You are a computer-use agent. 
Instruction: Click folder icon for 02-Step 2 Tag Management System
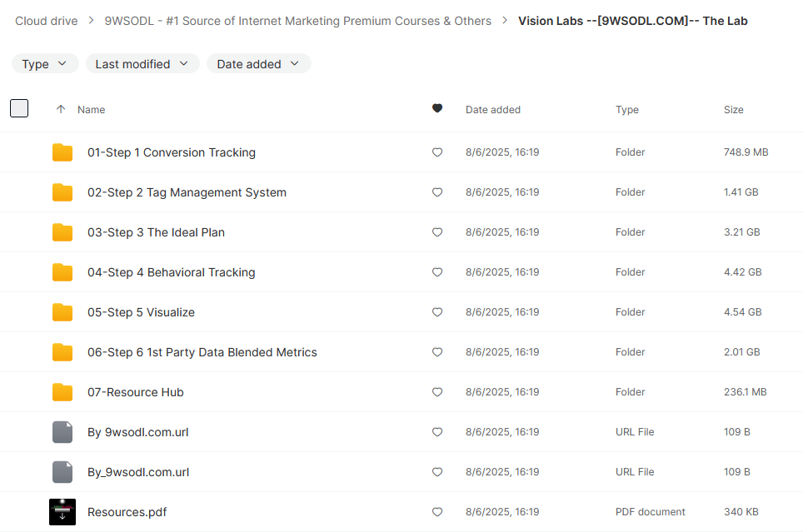[x=62, y=192]
